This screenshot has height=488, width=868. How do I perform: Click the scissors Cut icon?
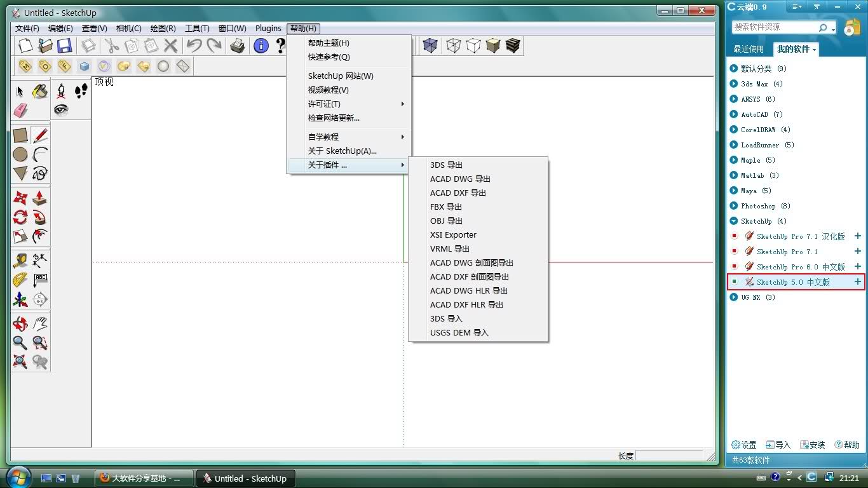coord(112,46)
